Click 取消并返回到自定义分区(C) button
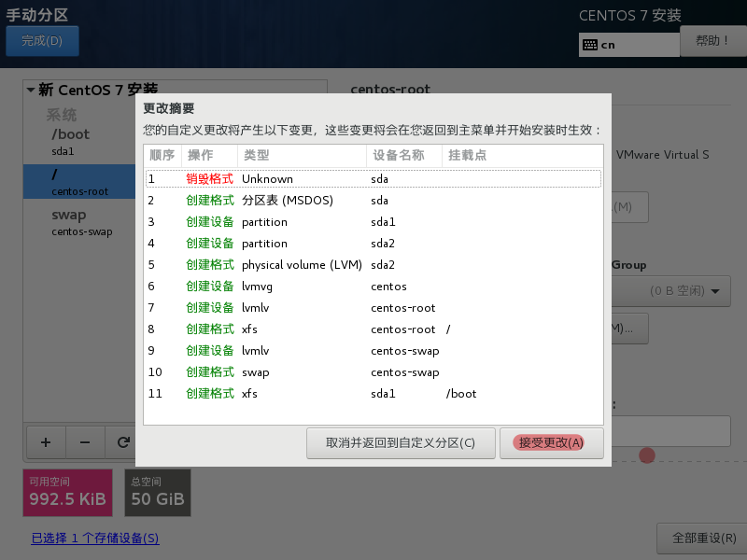747x560 pixels. pos(401,442)
